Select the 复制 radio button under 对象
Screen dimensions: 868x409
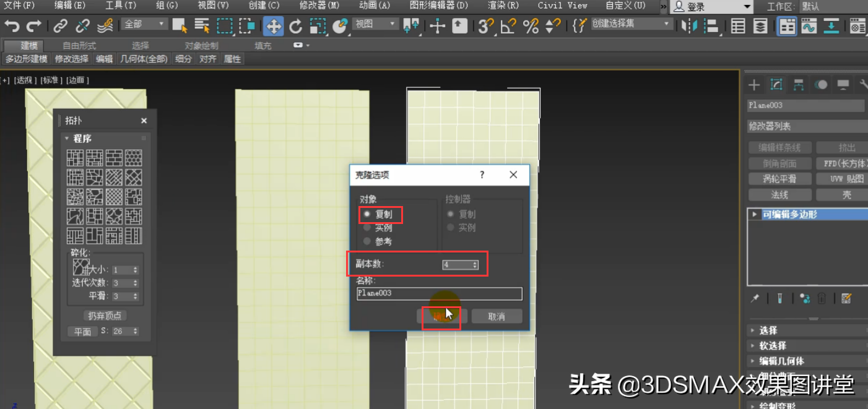[x=367, y=214]
